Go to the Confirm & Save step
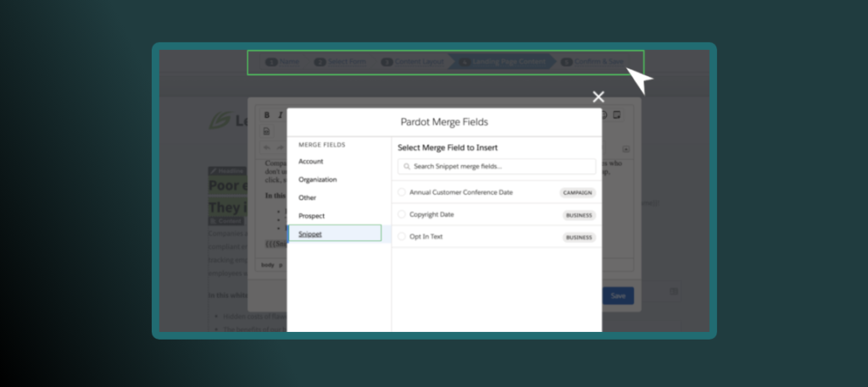 (598, 62)
